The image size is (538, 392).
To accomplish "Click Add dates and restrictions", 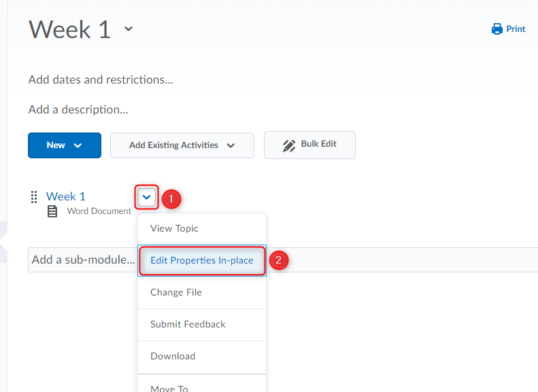I will 101,80.
